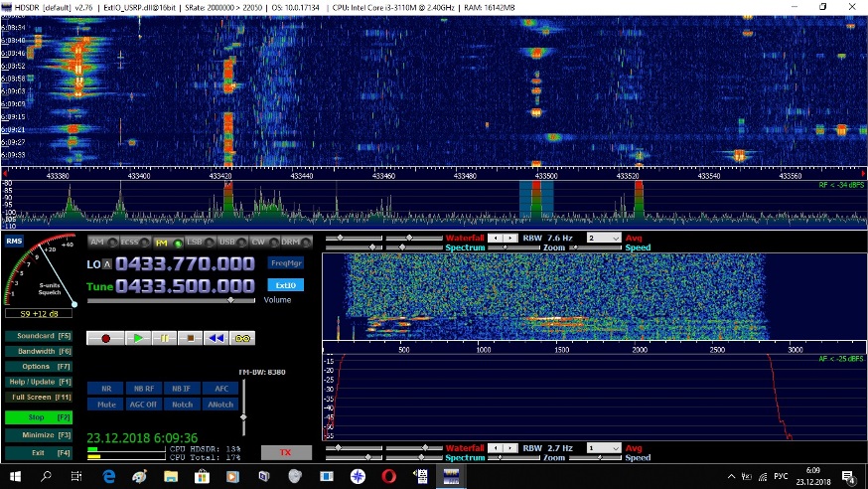Open Opera browser from the taskbar
Viewport: 868px width, 489px height.
click(390, 476)
